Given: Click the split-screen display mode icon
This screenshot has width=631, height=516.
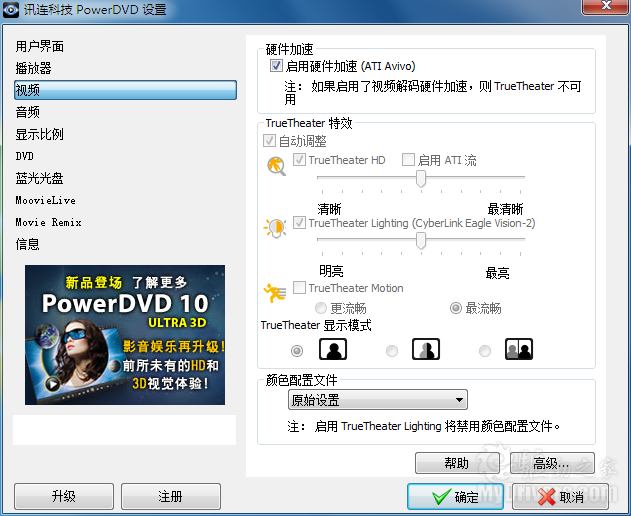Looking at the screenshot, I should tap(426, 349).
